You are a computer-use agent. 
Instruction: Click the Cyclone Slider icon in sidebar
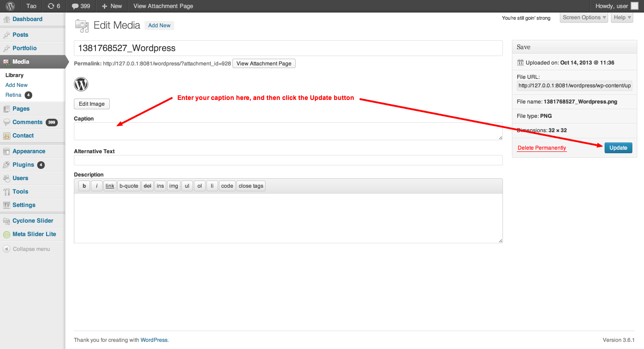pos(7,221)
